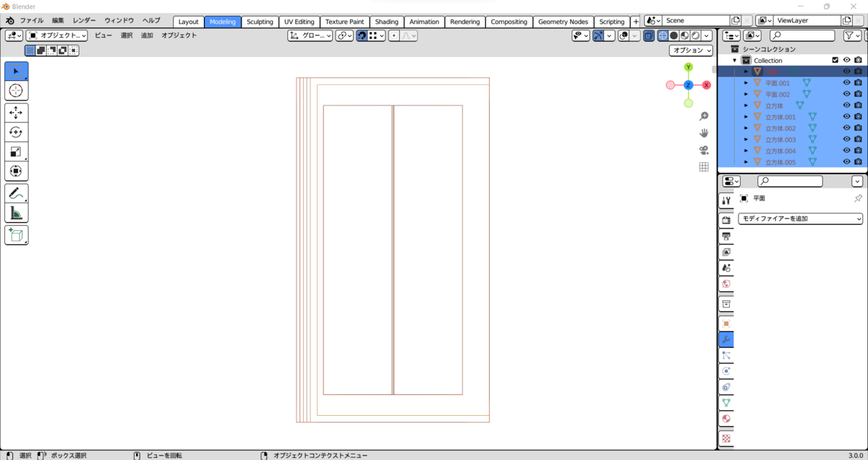Hide Collection with its eye icon
This screenshot has width=868, height=460.
tap(847, 60)
